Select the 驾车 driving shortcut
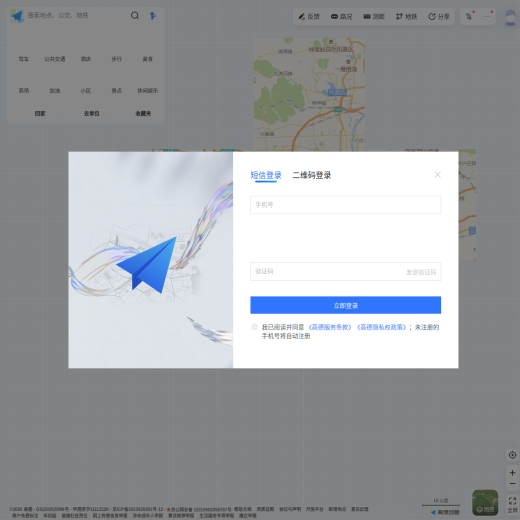 point(24,59)
